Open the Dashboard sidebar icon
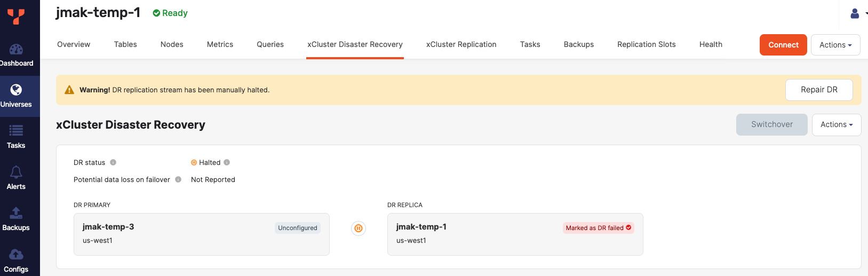Viewport: 868px width, 276px height. tap(16, 50)
